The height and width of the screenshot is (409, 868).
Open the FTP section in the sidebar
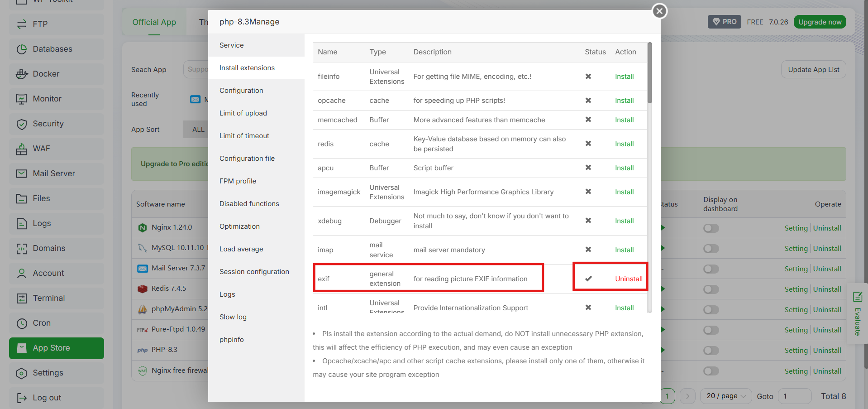[57, 24]
